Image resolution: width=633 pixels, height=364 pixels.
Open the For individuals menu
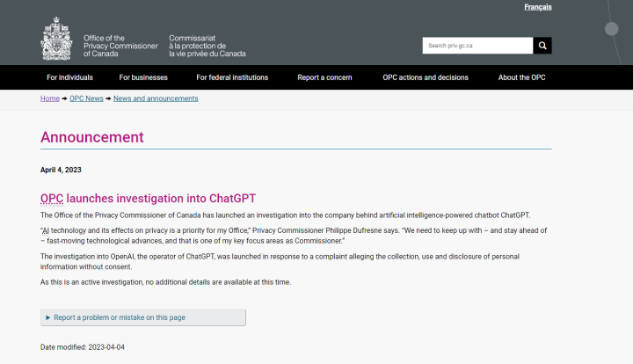[69, 77]
